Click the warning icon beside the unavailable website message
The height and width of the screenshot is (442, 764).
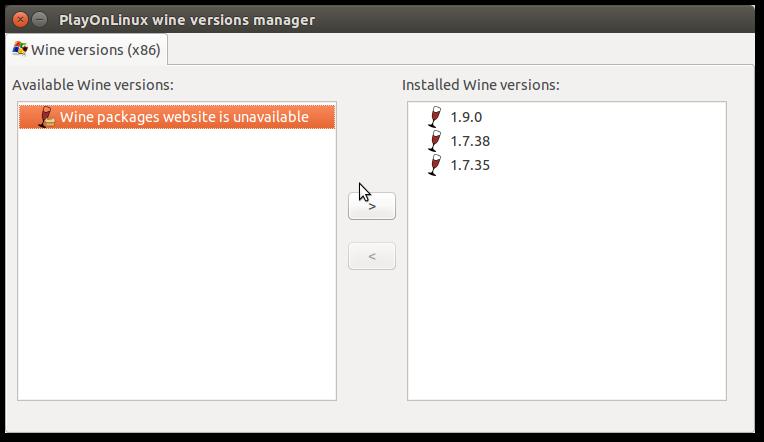click(45, 117)
